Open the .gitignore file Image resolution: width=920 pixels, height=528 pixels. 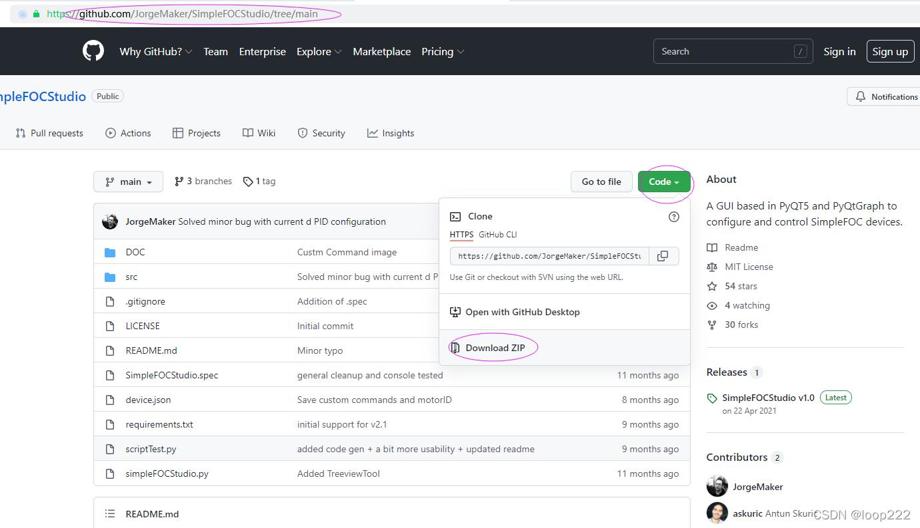tap(145, 302)
